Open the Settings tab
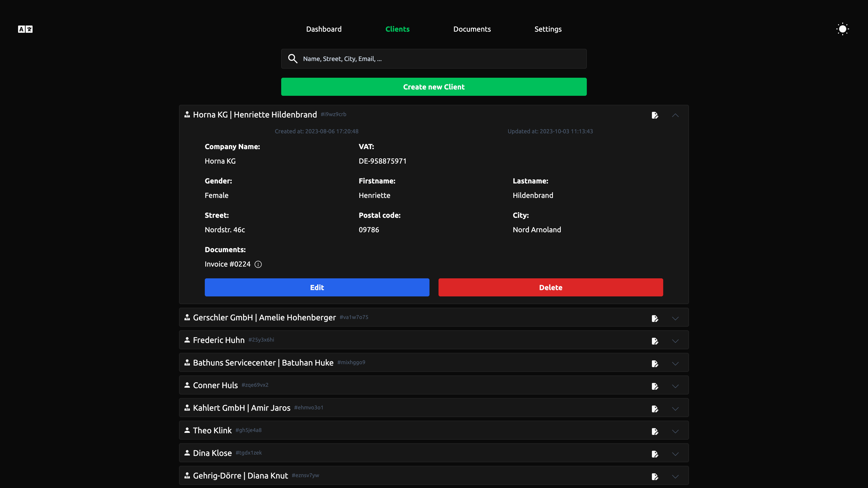The height and width of the screenshot is (488, 868). pyautogui.click(x=548, y=29)
